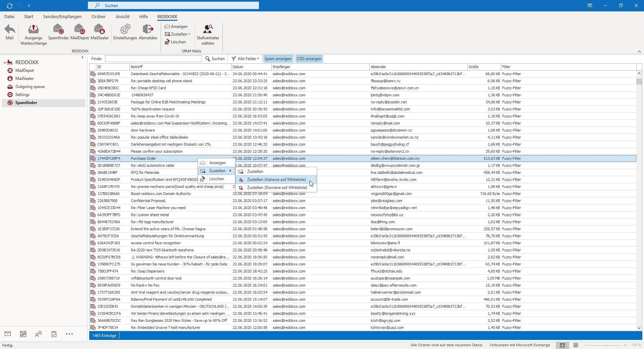Open Einstellungen gear in ribbon
Image resolution: width=644 pixels, height=349 pixels.
pyautogui.click(x=125, y=32)
